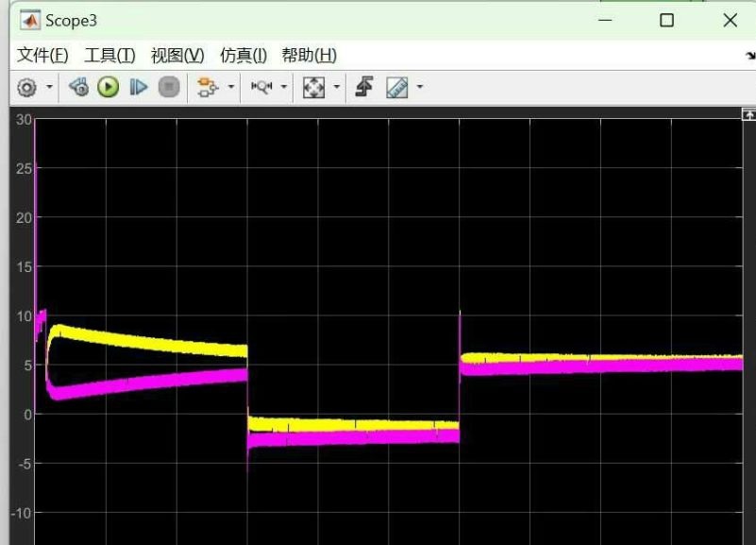Image resolution: width=756 pixels, height=545 pixels.
Task: Click the maximize axes icon at plot corner
Action: [x=748, y=114]
